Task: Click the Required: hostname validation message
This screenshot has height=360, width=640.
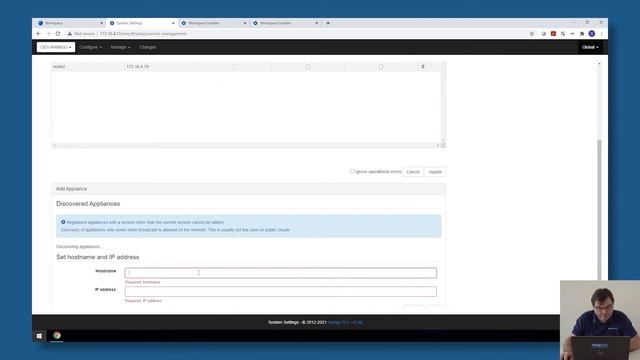Action: pyautogui.click(x=142, y=282)
